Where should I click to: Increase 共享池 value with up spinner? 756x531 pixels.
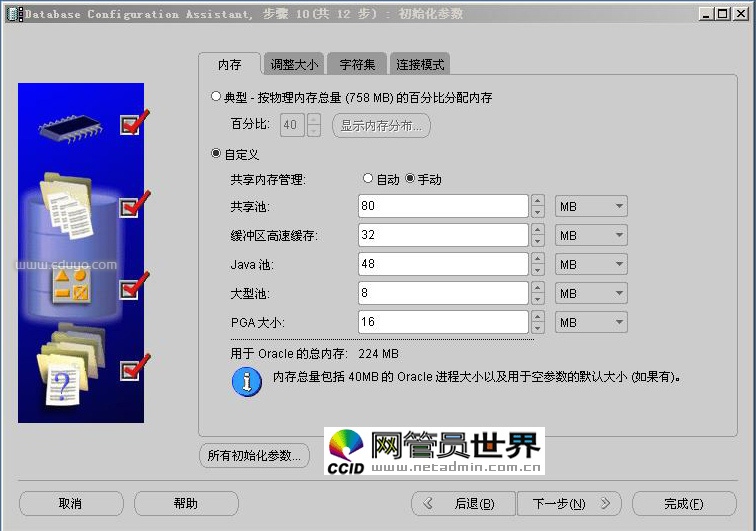[538, 200]
